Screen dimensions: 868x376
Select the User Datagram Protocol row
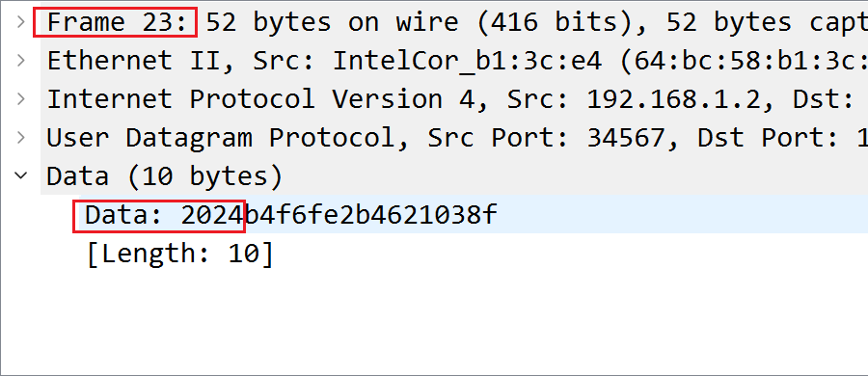[454, 138]
